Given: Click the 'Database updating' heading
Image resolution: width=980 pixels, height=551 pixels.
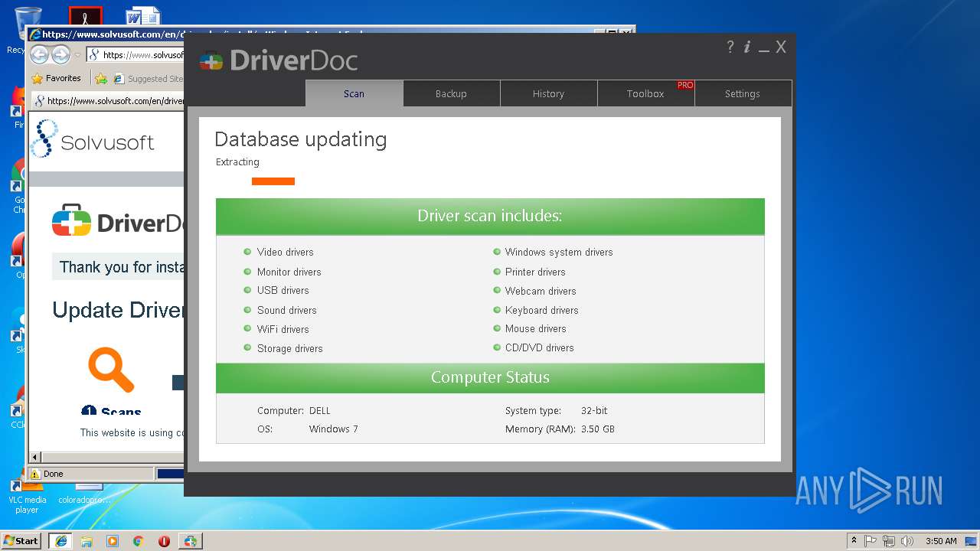Looking at the screenshot, I should [x=300, y=139].
